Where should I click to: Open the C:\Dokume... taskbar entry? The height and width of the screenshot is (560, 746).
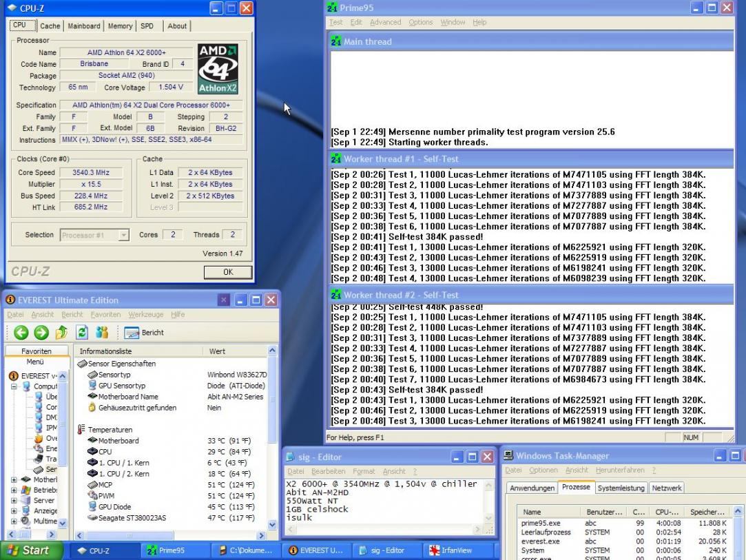pyautogui.click(x=245, y=550)
